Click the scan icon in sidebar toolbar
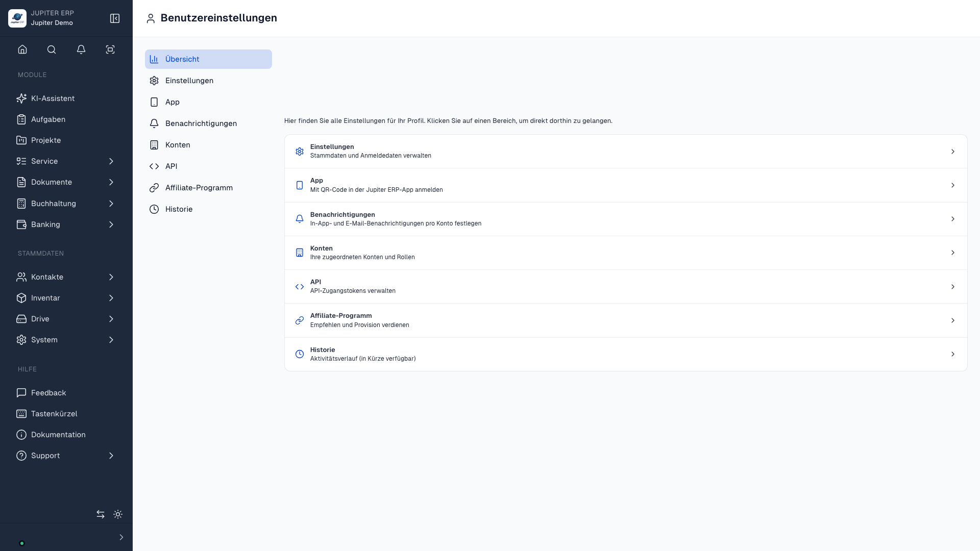980x551 pixels. click(x=110, y=49)
